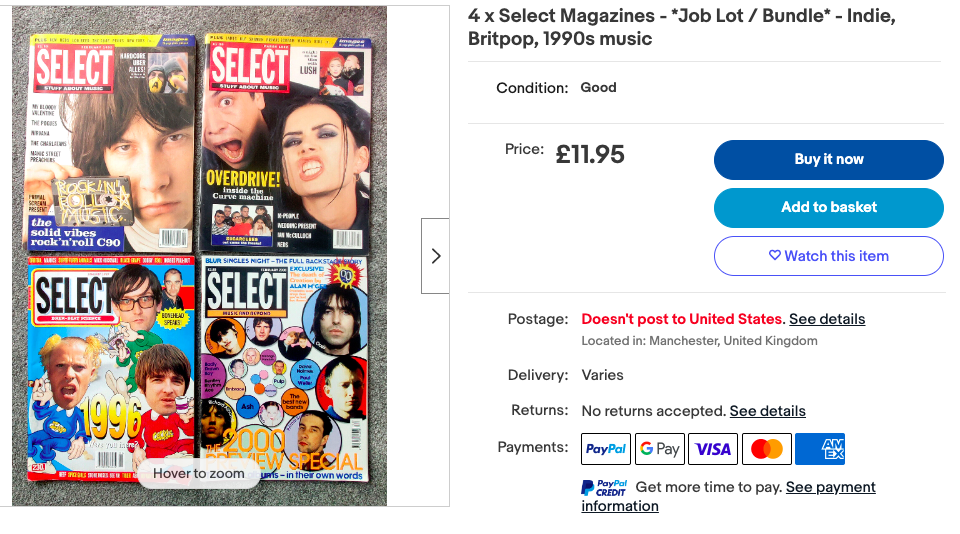
Task: Click the Visa card icon
Action: tap(713, 449)
